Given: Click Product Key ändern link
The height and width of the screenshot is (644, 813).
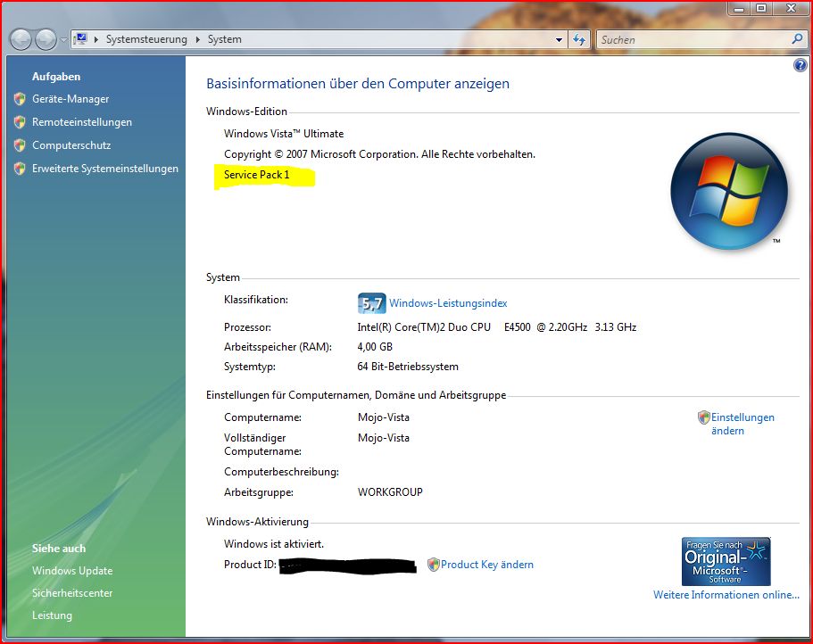Looking at the screenshot, I should (487, 565).
